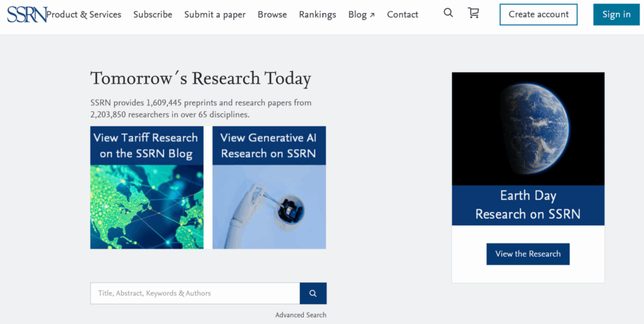
Task: Open the header search magnifier icon
Action: tap(448, 13)
